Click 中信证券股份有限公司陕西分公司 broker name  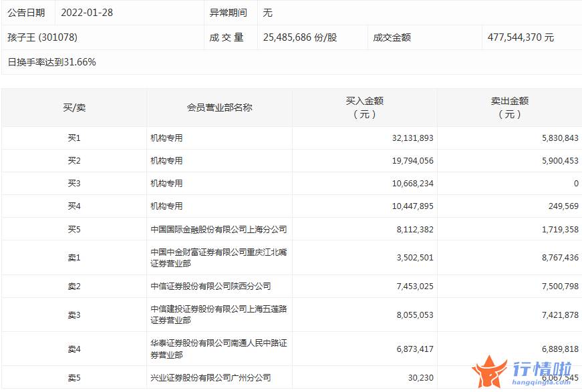click(x=210, y=286)
